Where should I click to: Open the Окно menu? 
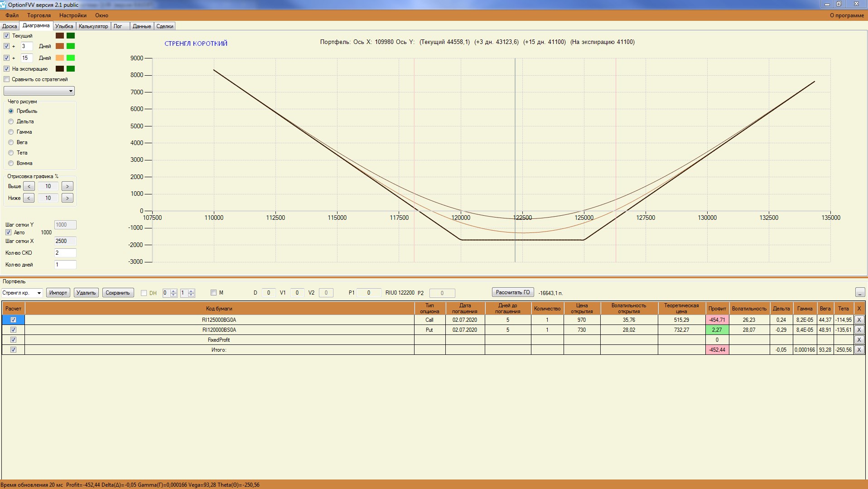pos(102,15)
